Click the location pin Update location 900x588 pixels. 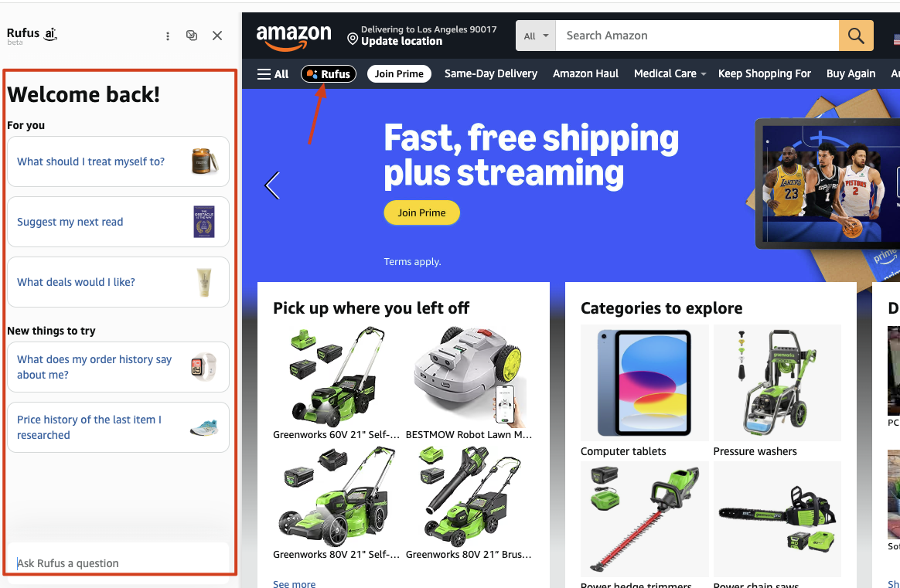tap(422, 36)
